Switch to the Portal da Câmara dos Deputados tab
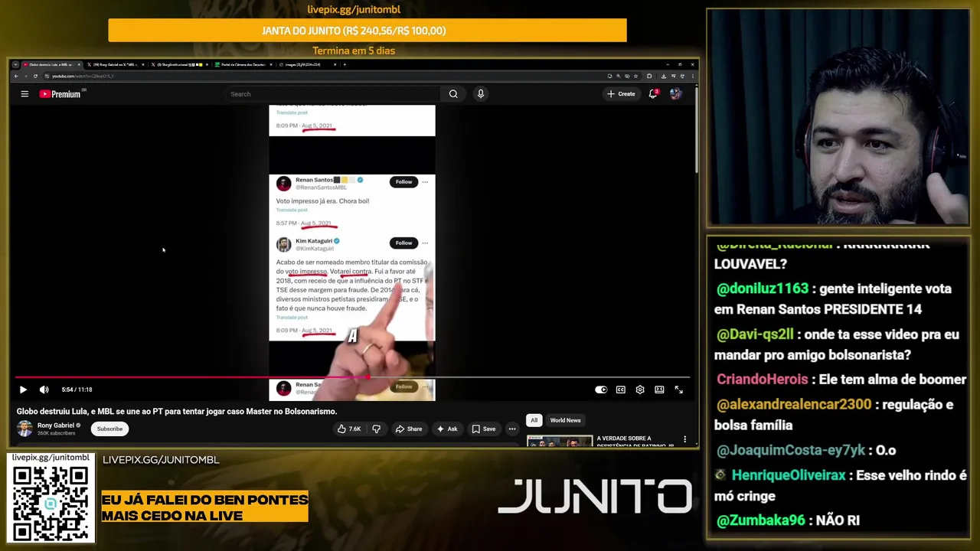Image resolution: width=980 pixels, height=551 pixels. click(x=242, y=64)
